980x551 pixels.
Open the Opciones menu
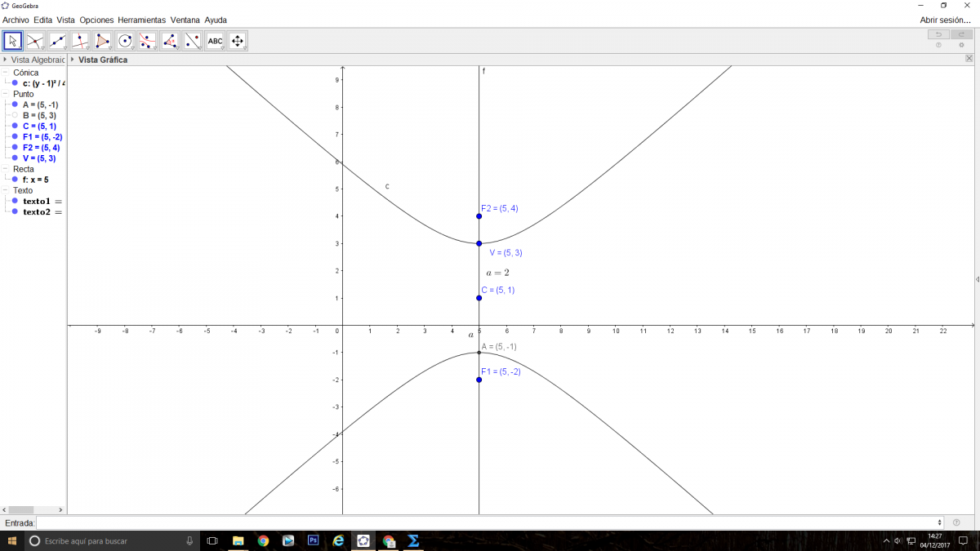click(x=96, y=20)
